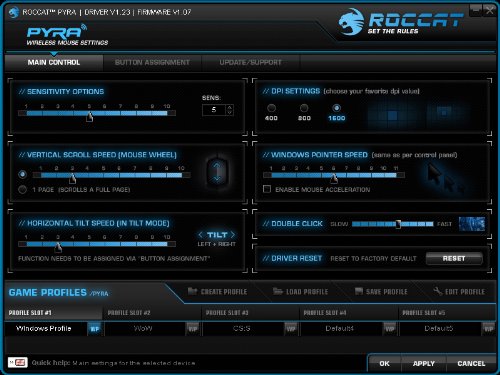Click the double click speed slider handle
The image size is (500, 375).
tap(398, 224)
